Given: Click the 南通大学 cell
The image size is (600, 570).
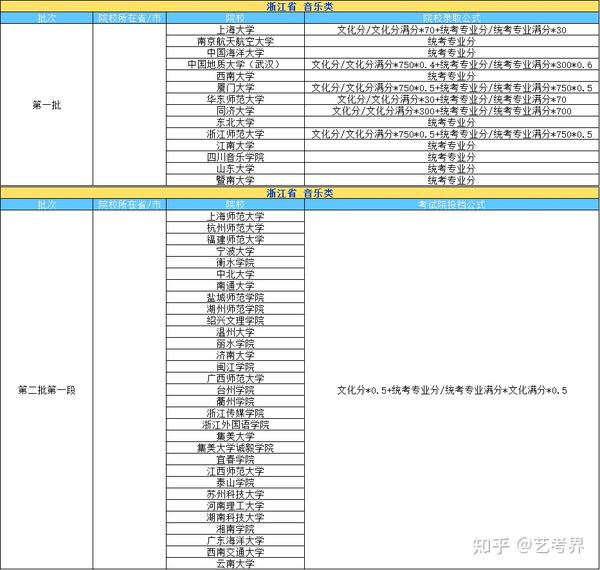Looking at the screenshot, I should [x=235, y=286].
